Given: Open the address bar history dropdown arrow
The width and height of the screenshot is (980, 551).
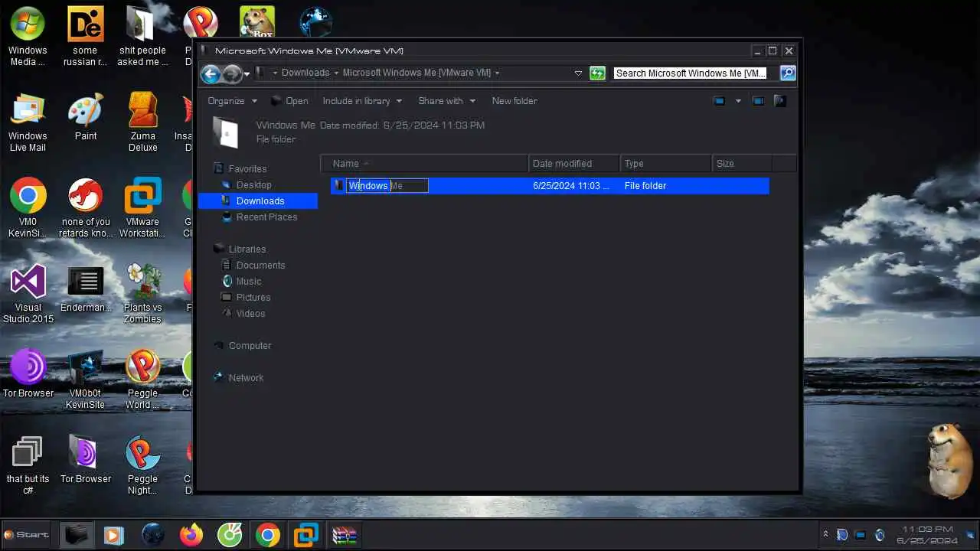Looking at the screenshot, I should point(578,73).
